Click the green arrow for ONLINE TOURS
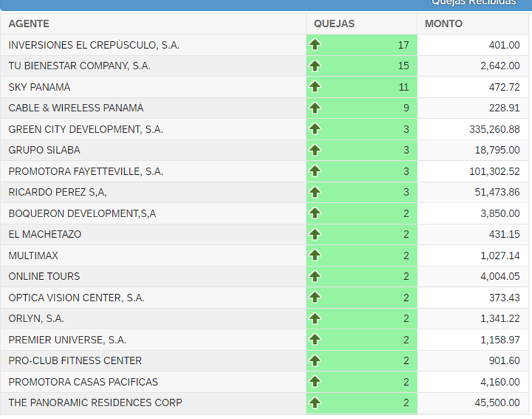This screenshot has width=532, height=419. [315, 276]
